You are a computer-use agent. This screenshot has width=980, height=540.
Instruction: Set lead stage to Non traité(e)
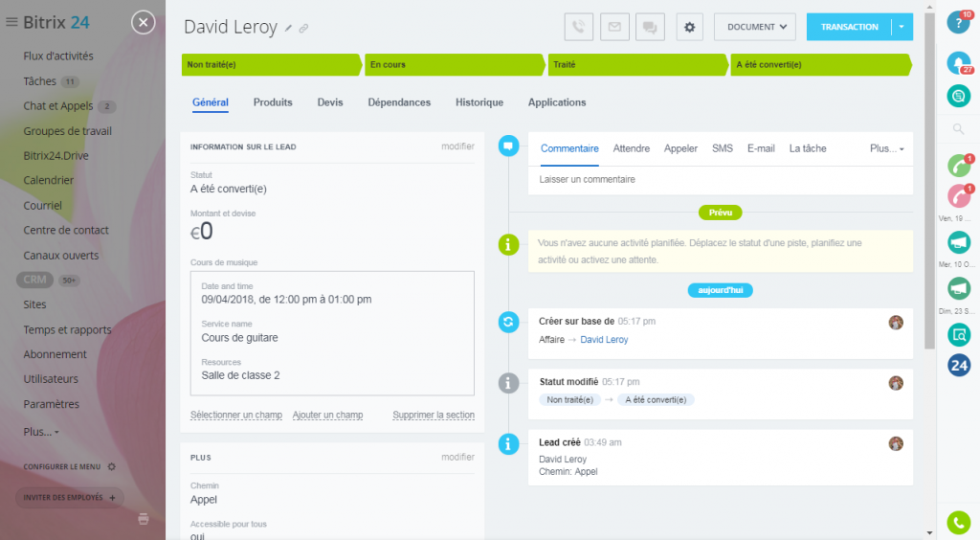coord(270,64)
